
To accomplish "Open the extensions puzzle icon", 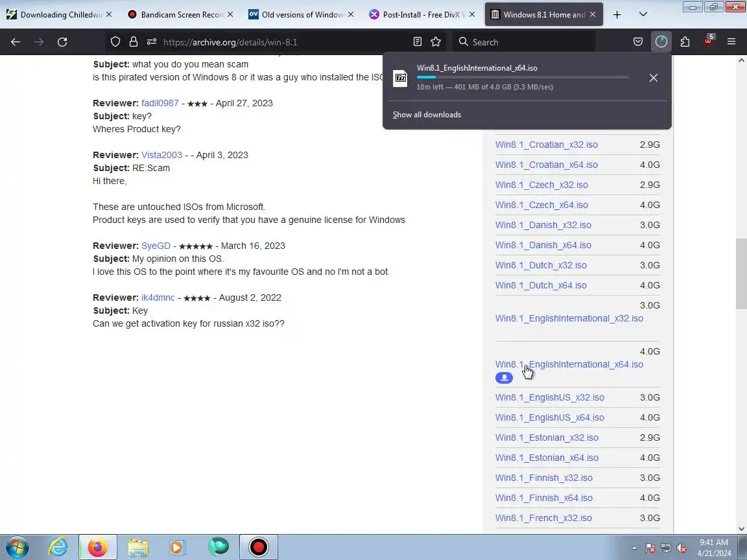I will click(x=685, y=42).
